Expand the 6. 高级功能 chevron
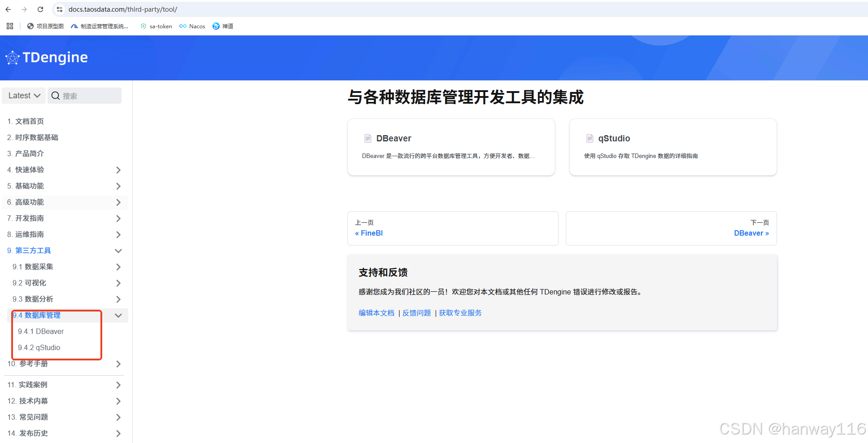The image size is (868, 443). coord(118,202)
